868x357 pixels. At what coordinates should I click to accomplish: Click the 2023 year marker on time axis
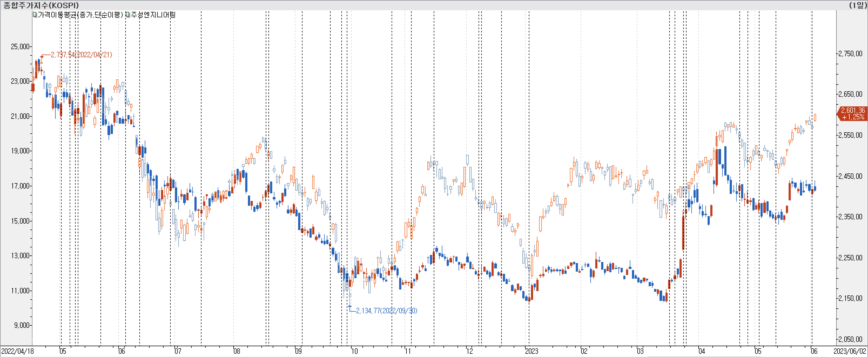(532, 351)
